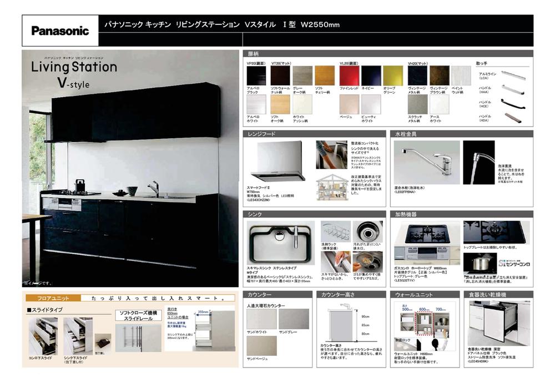555x392 pixels.
Task: Click the brown HDA handle image
Action: click(514, 117)
